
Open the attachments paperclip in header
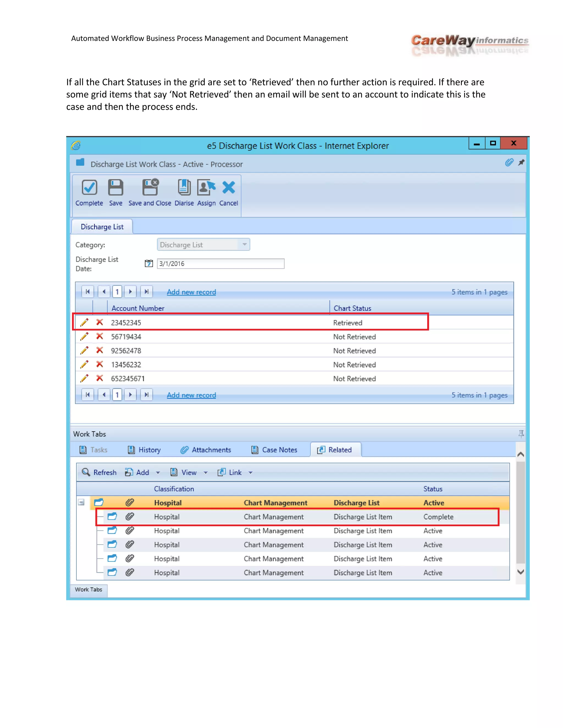coord(509,162)
